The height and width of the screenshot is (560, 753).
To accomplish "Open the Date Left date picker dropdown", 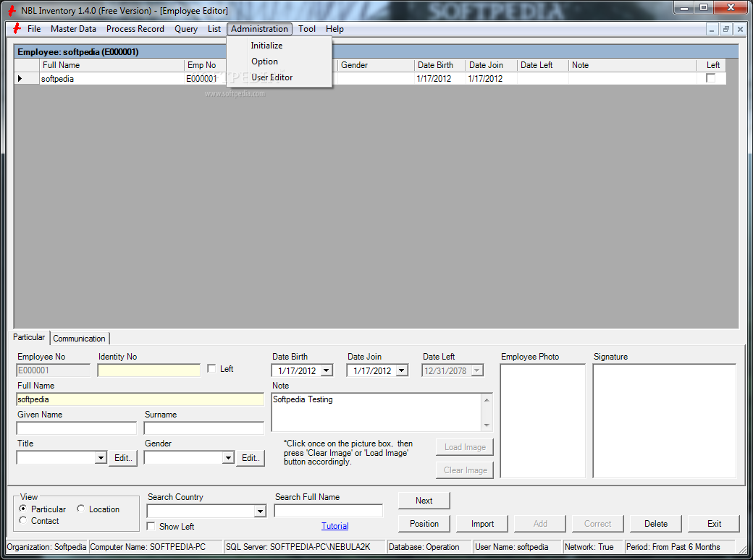I will pyautogui.click(x=477, y=370).
